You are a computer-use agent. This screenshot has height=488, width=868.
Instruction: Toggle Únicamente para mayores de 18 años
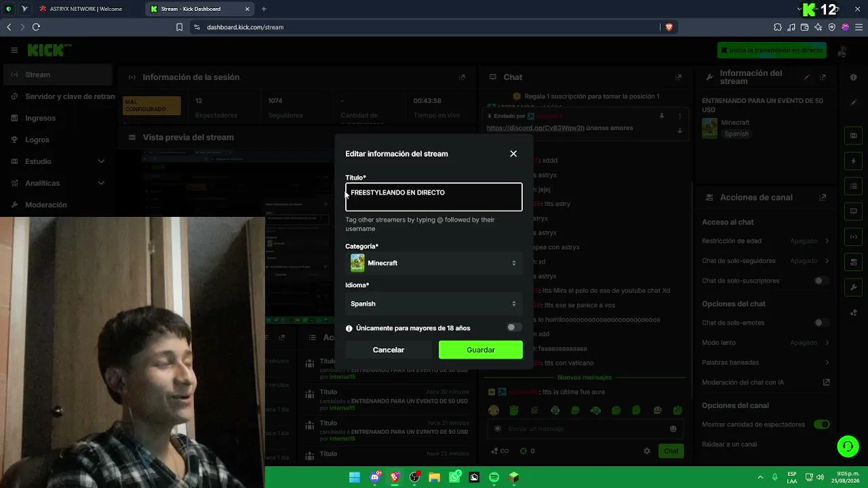click(x=514, y=328)
